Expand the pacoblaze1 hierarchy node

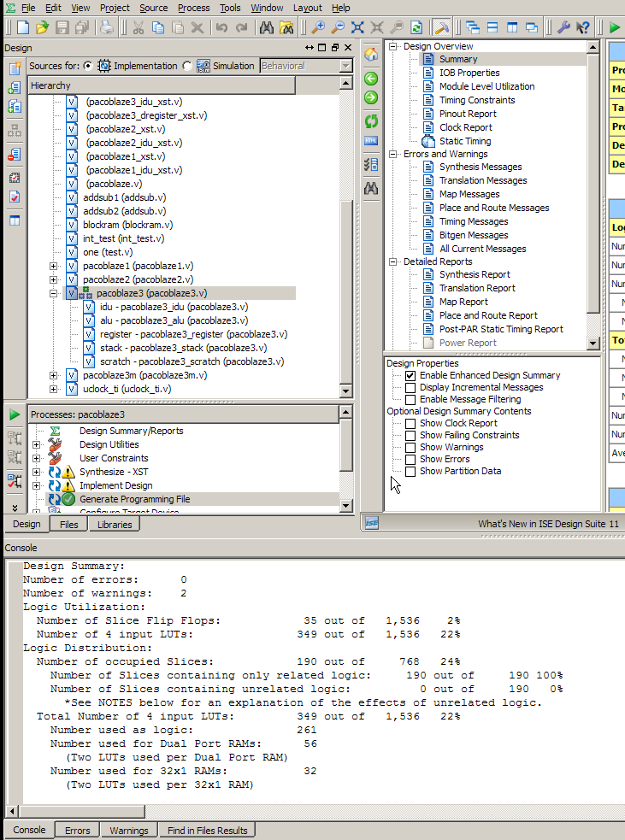coord(53,267)
